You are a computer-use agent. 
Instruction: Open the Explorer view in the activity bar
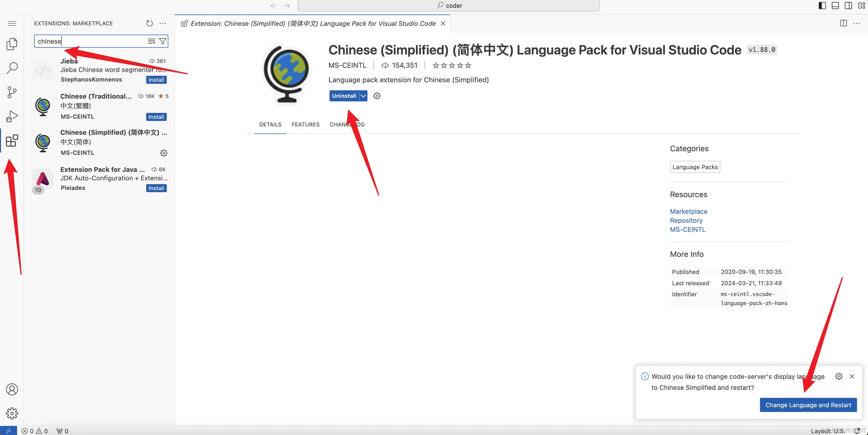(12, 44)
